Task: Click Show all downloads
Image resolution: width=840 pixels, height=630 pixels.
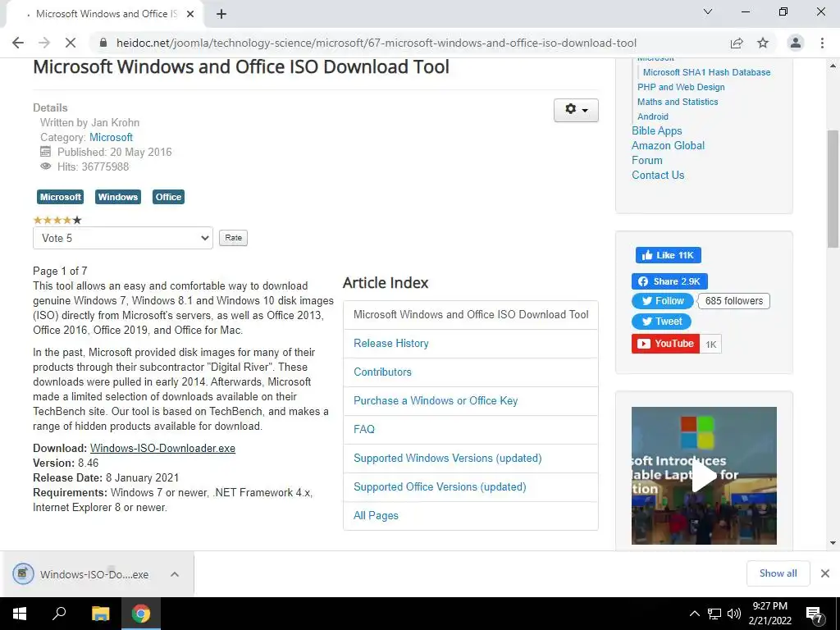Action: pyautogui.click(x=778, y=573)
